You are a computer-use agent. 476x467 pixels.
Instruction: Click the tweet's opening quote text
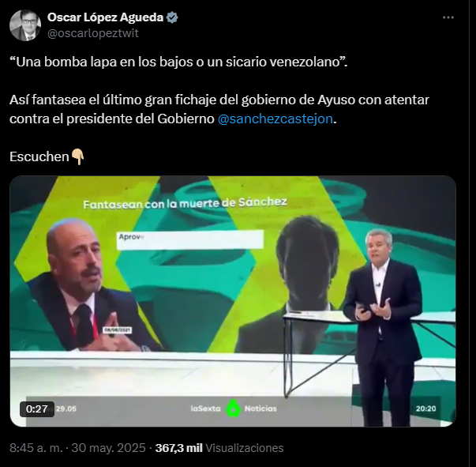(178, 62)
